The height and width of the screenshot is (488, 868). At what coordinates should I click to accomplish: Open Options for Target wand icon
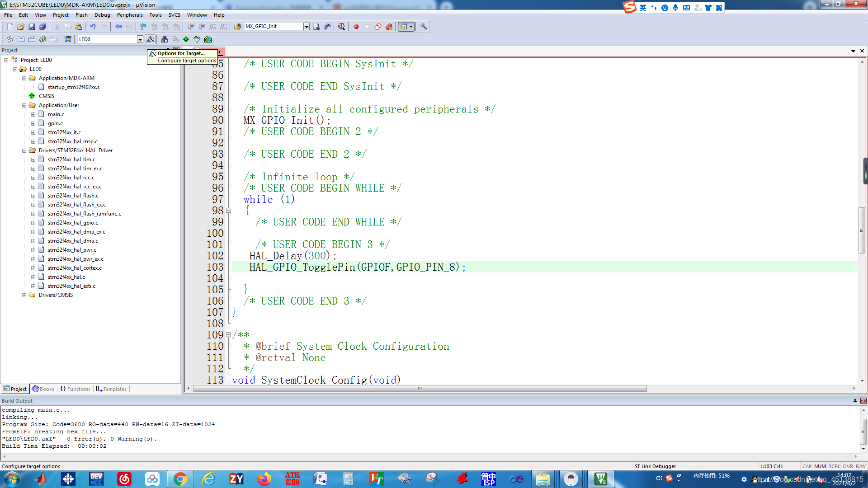tap(151, 39)
